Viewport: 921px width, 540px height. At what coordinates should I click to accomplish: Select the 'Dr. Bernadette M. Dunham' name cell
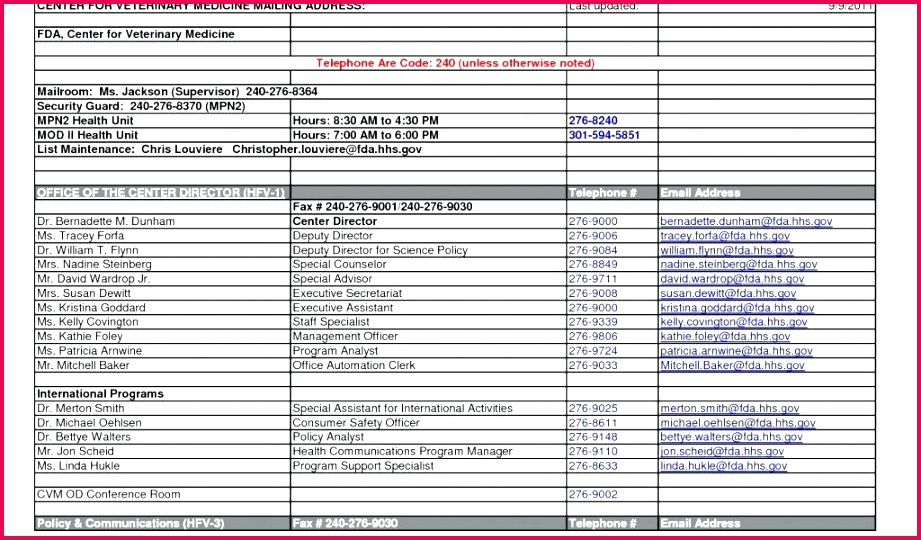[x=163, y=222]
